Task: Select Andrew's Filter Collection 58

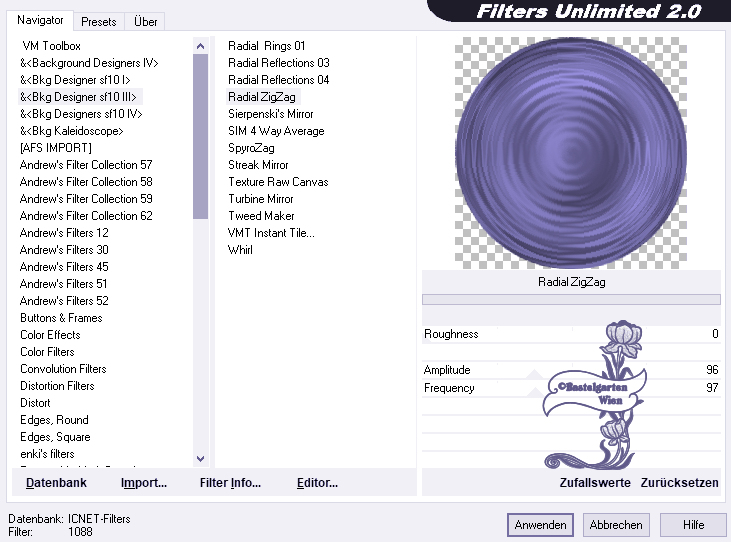Action: tap(86, 182)
